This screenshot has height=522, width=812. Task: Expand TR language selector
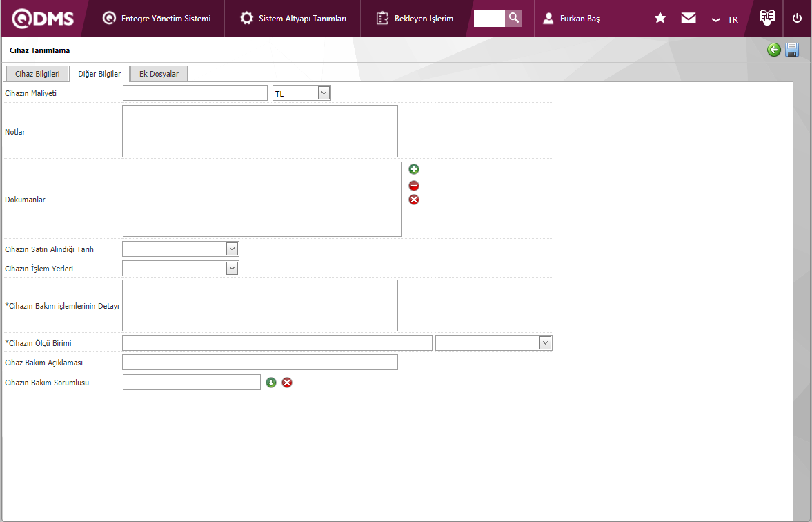[724, 20]
